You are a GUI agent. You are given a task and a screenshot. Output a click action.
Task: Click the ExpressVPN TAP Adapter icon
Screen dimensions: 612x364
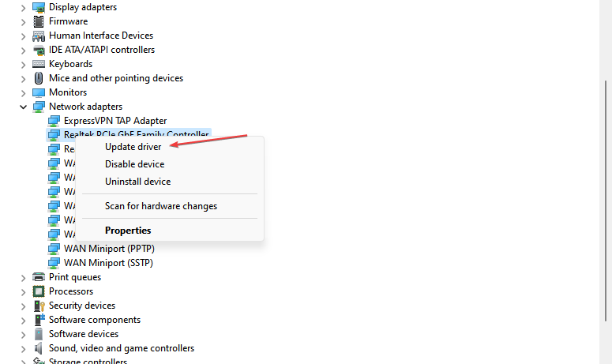[54, 121]
